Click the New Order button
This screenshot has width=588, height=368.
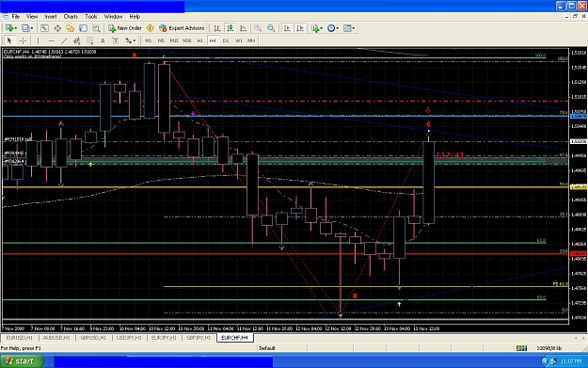125,28
